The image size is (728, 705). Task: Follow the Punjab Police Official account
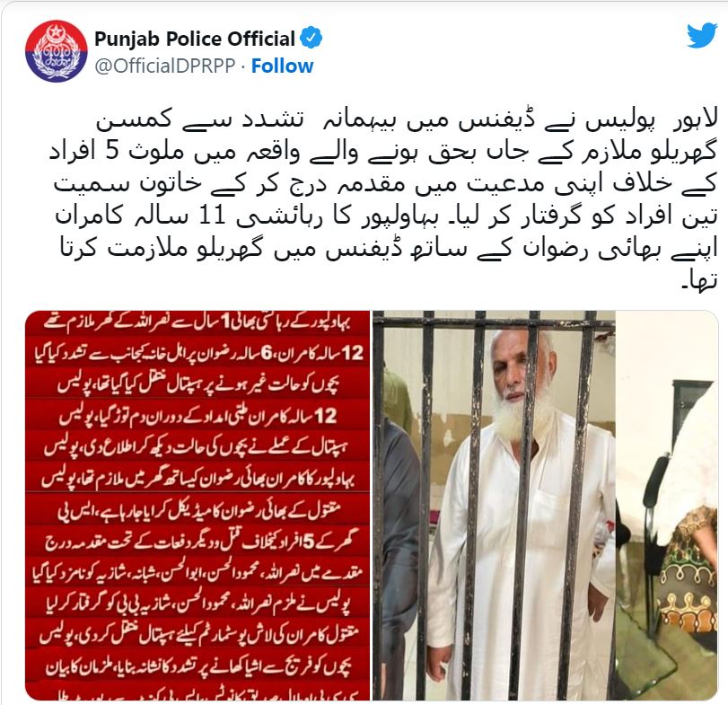(x=282, y=66)
